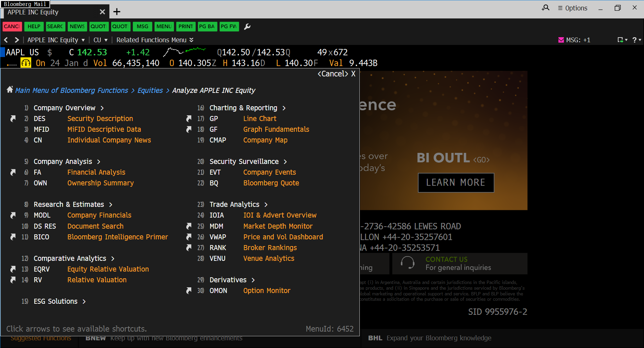The image size is (644, 348).
Task: Open a new tab with plus icon
Action: [117, 12]
